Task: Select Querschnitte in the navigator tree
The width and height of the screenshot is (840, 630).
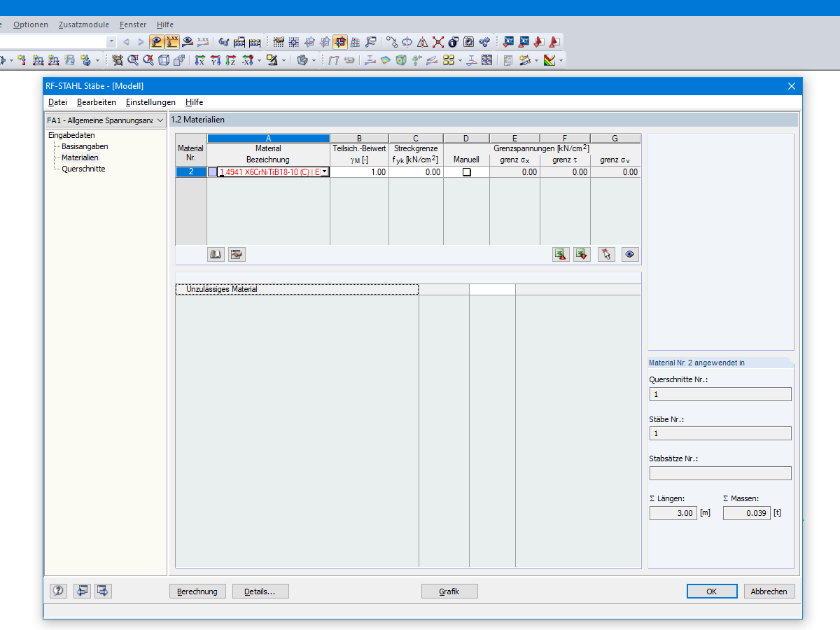Action: (83, 169)
